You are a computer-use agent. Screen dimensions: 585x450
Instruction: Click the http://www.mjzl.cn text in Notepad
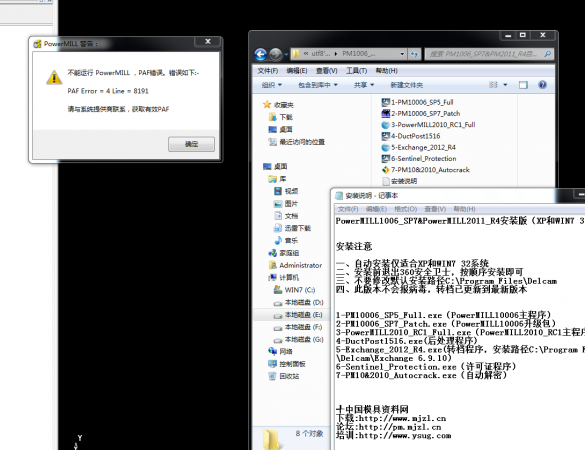403,418
